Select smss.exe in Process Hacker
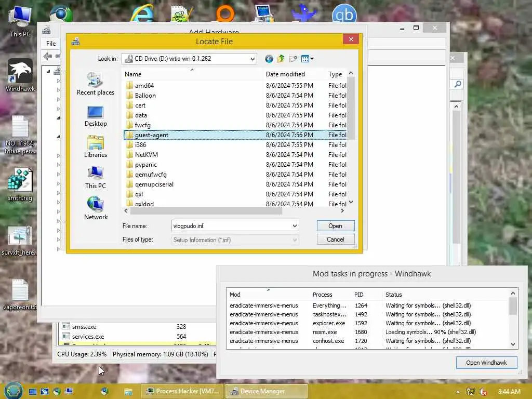 [137, 327]
